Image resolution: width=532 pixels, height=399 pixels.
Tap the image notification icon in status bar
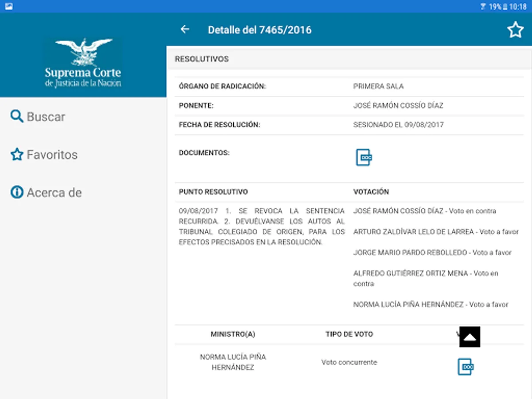point(9,7)
